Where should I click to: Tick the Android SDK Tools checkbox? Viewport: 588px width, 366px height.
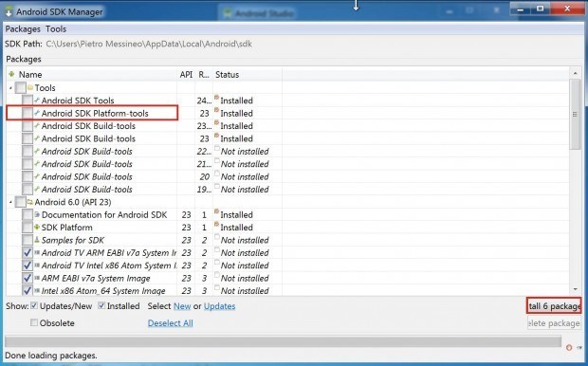coord(28,101)
